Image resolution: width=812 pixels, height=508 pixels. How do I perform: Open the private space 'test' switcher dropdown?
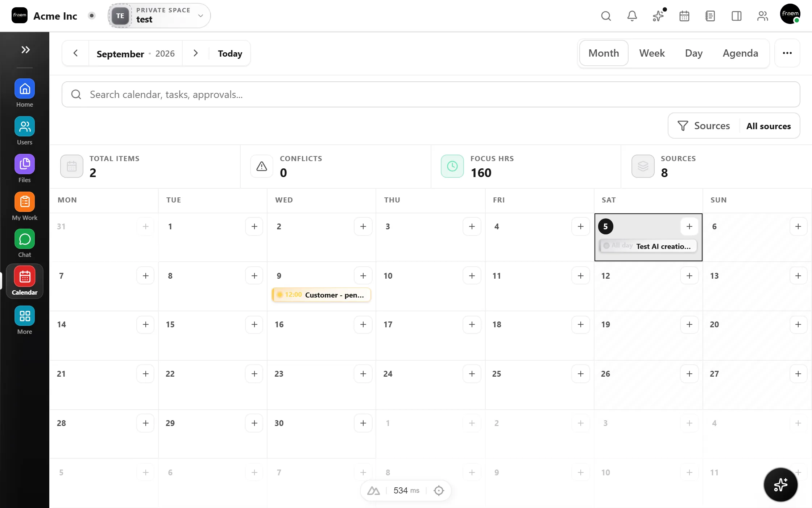159,16
